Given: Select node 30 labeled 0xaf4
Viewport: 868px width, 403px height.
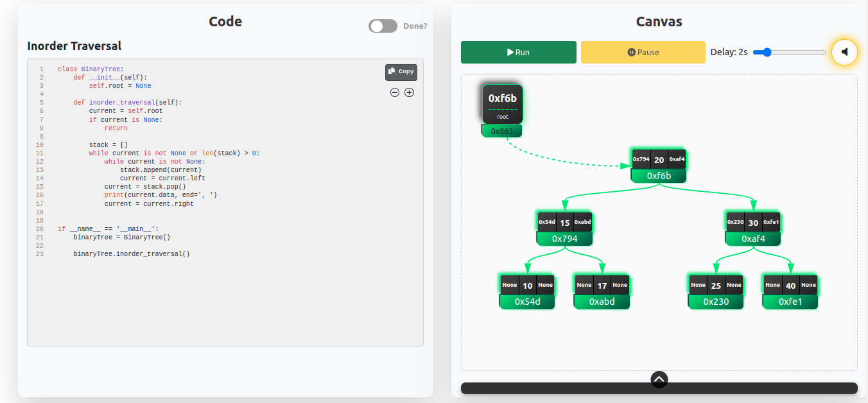Looking at the screenshot, I should (752, 228).
